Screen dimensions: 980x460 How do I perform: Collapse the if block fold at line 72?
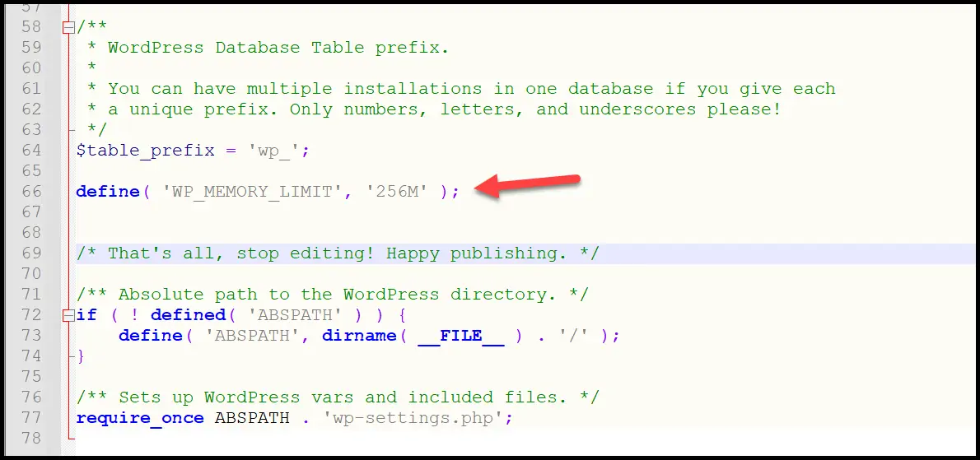[x=68, y=315]
